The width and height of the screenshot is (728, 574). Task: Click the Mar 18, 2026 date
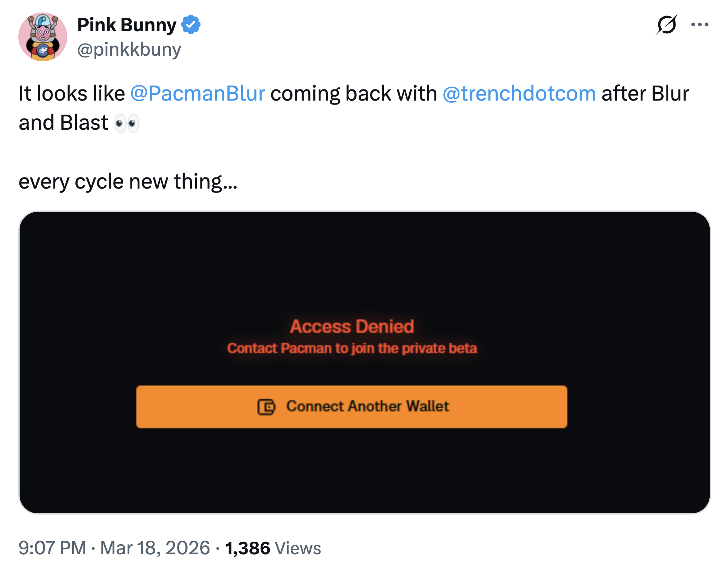155,548
